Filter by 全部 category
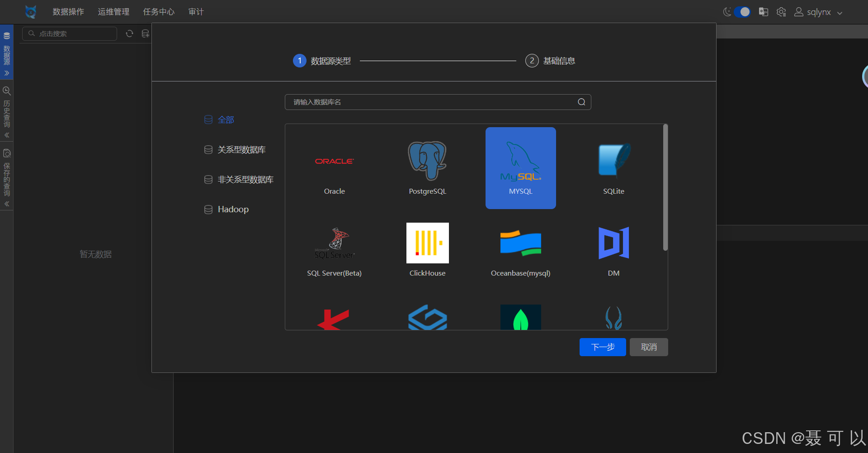Viewport: 868px width, 453px height. pos(219,120)
